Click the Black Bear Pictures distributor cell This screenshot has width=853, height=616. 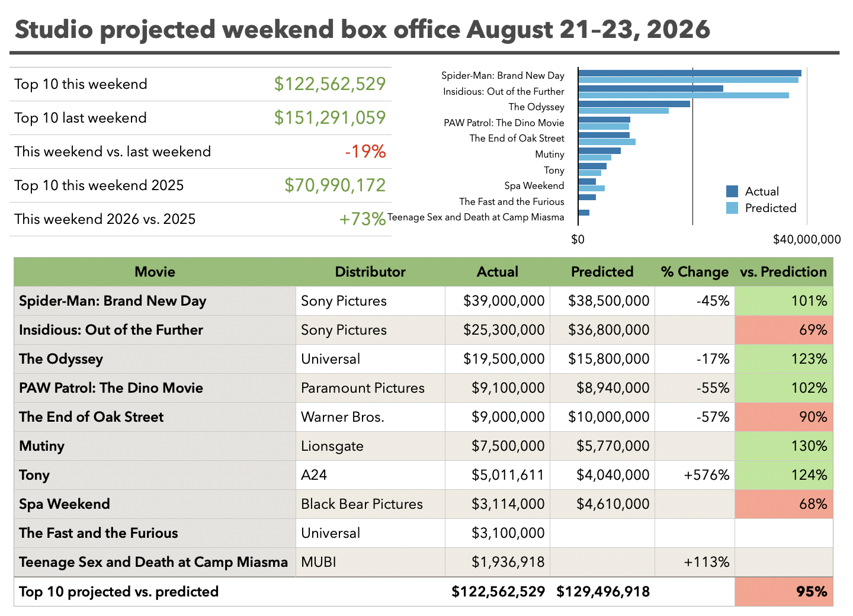[370, 504]
